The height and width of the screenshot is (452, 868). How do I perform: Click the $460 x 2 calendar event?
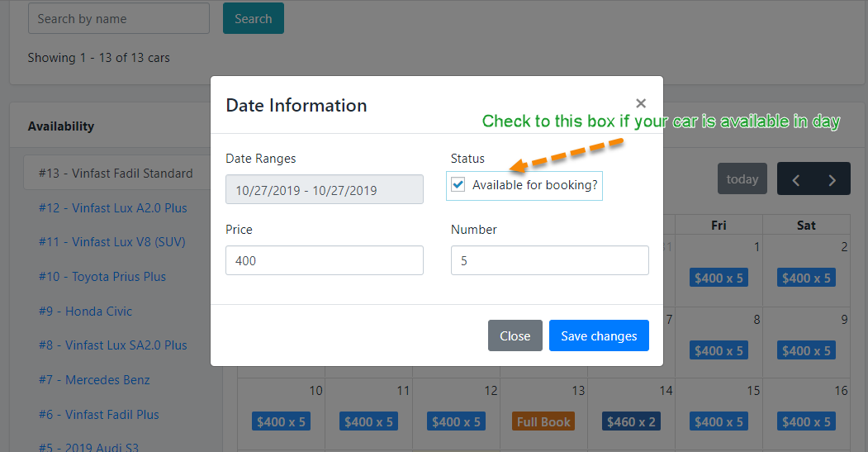[631, 422]
